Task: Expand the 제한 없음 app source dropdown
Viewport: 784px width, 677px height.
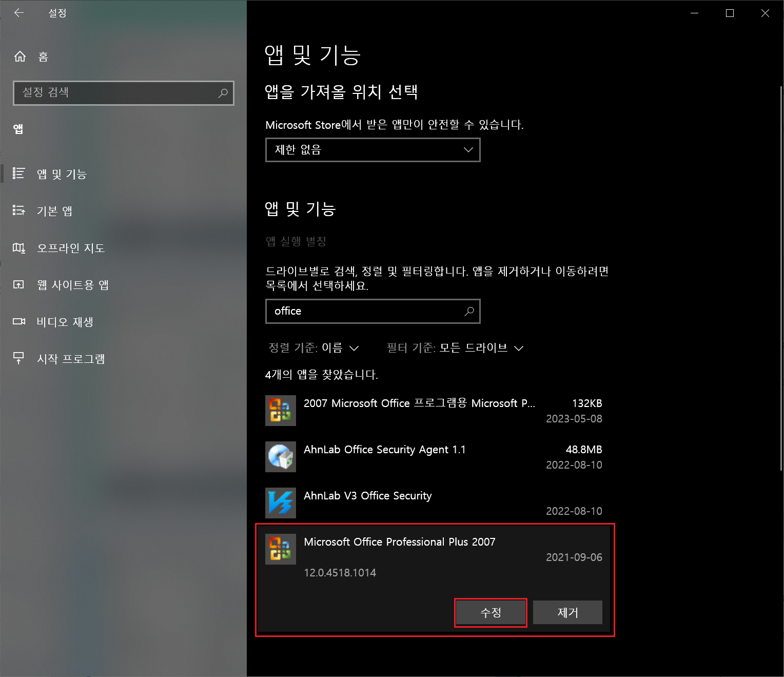Action: coord(373,150)
